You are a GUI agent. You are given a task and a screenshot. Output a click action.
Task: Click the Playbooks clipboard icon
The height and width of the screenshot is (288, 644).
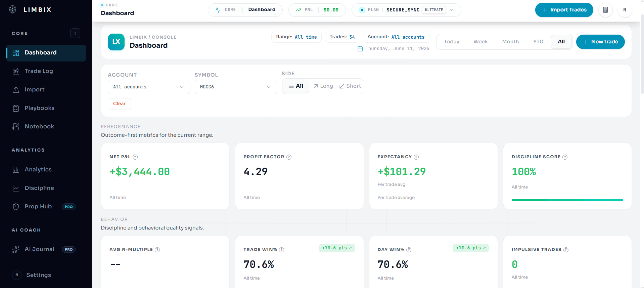pos(16,108)
